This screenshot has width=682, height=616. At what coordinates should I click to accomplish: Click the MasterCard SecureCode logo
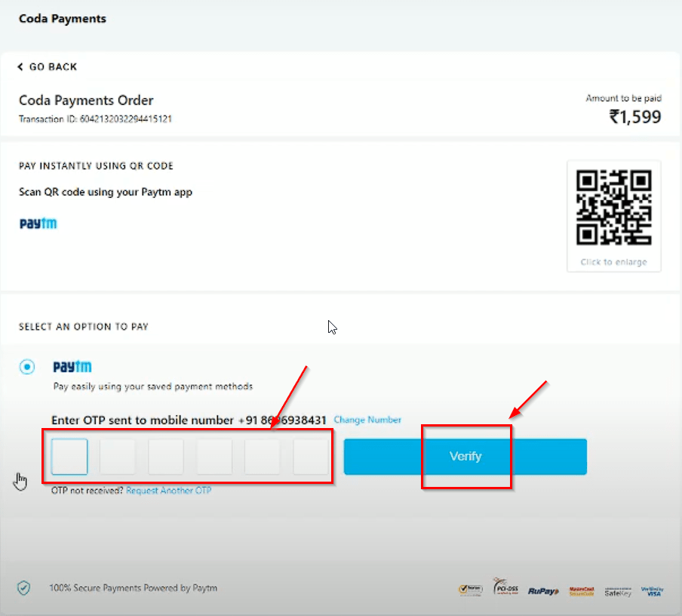click(x=582, y=591)
